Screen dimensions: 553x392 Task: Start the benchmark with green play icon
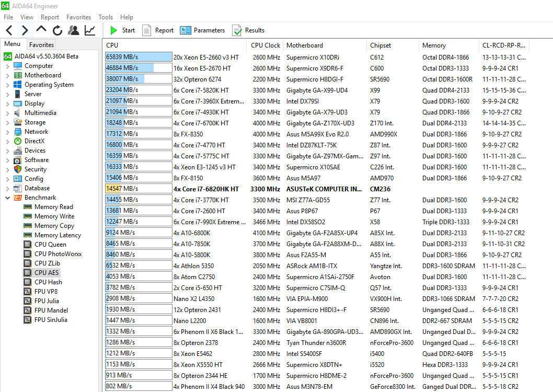[113, 30]
